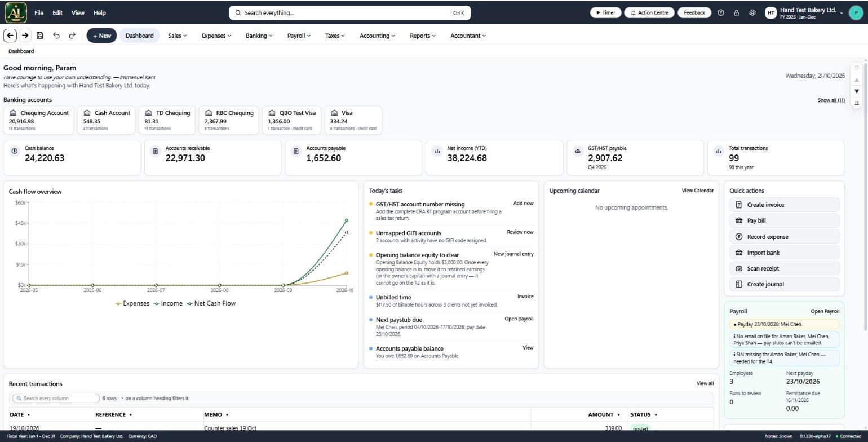
Task: Click Open Payroll link
Action: (825, 311)
